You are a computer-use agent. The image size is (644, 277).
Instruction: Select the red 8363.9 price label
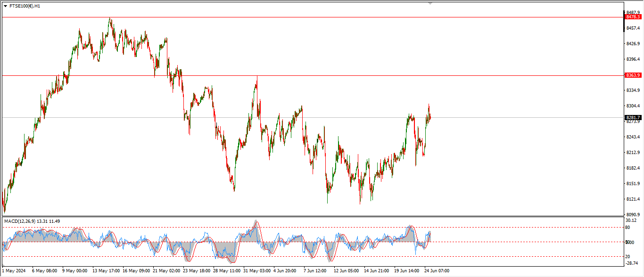633,75
